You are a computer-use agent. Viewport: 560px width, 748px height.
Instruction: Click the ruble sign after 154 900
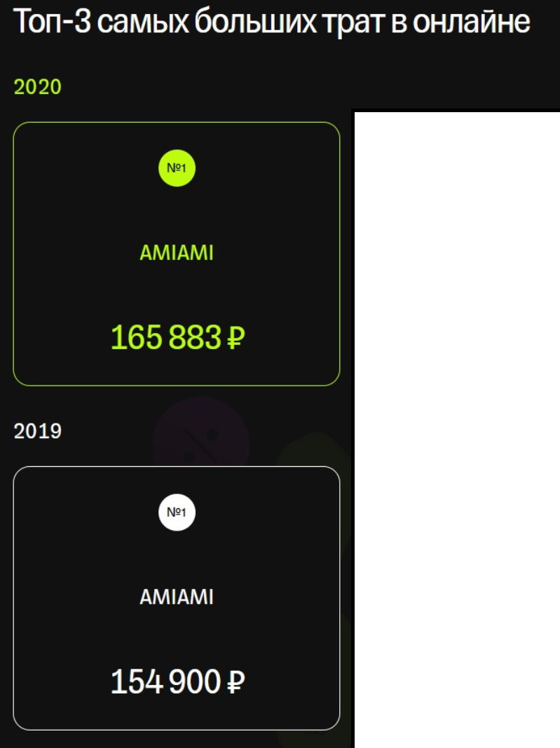click(236, 682)
